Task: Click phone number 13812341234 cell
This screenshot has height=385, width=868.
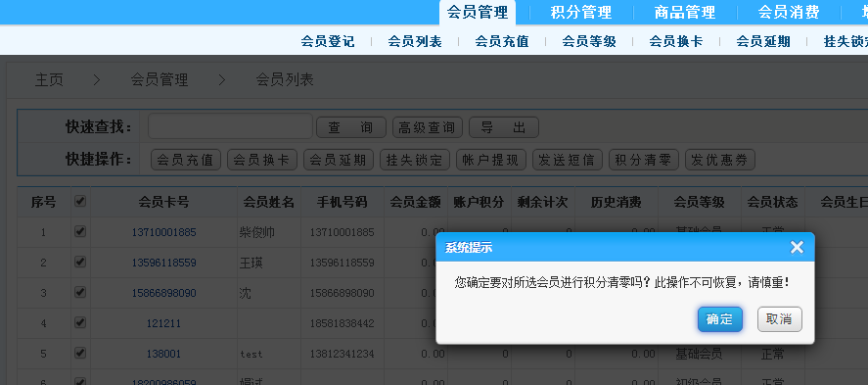Action: coord(343,354)
